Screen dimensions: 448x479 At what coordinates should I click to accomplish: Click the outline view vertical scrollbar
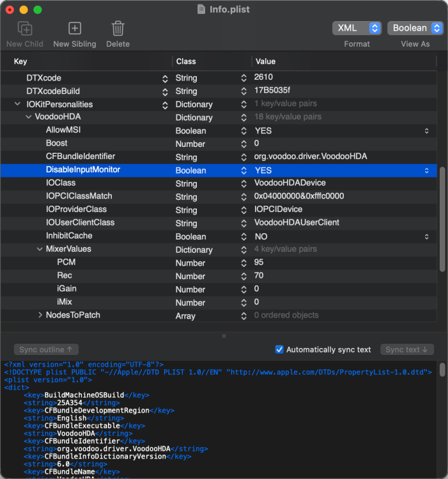coord(442,219)
